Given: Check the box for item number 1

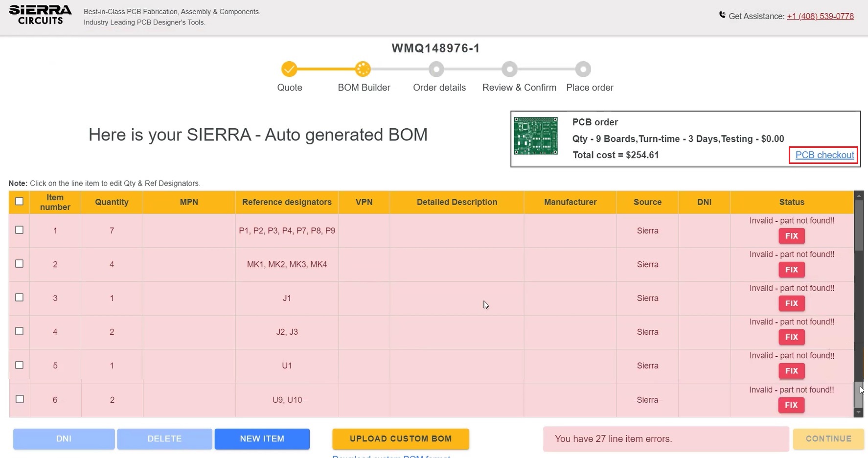Looking at the screenshot, I should click(19, 229).
